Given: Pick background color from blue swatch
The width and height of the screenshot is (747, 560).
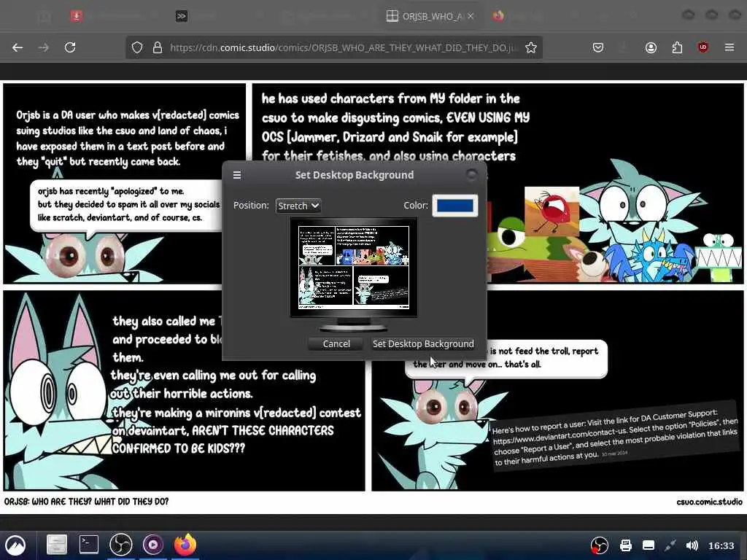Looking at the screenshot, I should tap(455, 205).
